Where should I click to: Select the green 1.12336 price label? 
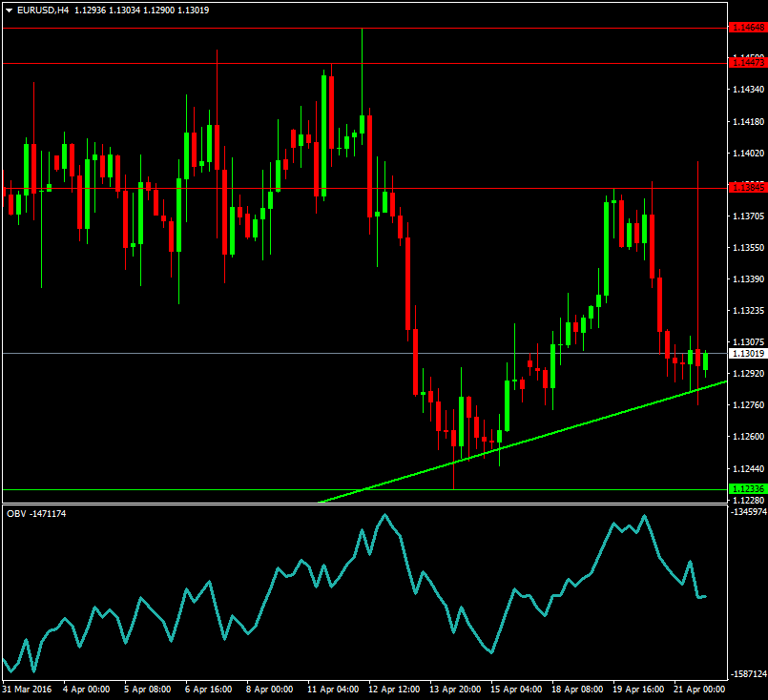[x=747, y=489]
